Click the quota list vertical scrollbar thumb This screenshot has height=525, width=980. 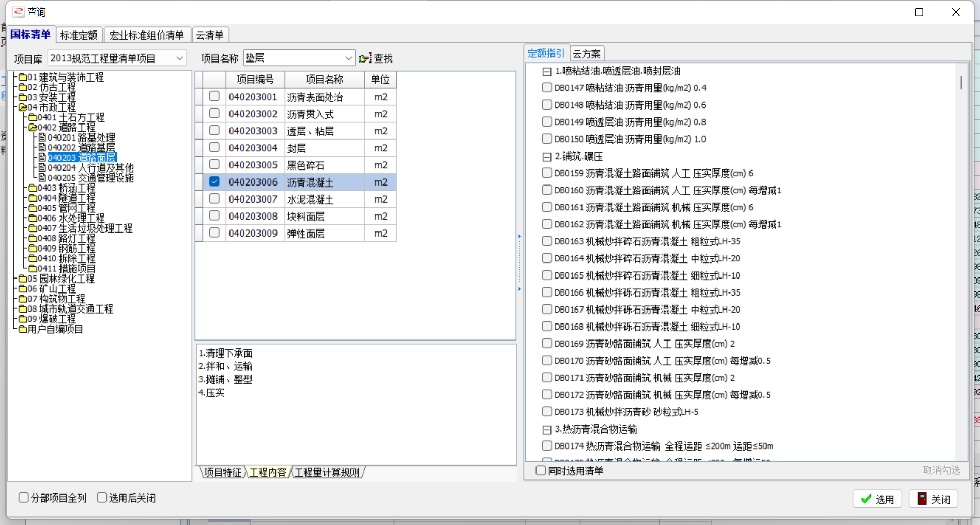click(961, 83)
